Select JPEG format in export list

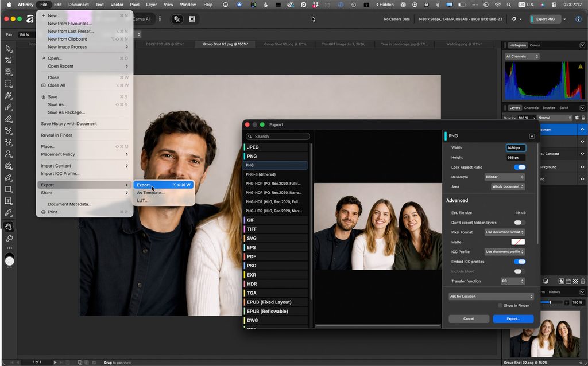pyautogui.click(x=276, y=147)
